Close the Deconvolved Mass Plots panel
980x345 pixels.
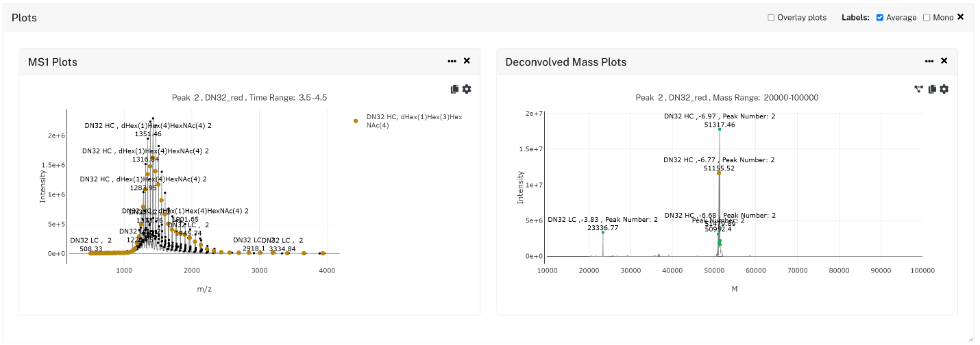(944, 61)
